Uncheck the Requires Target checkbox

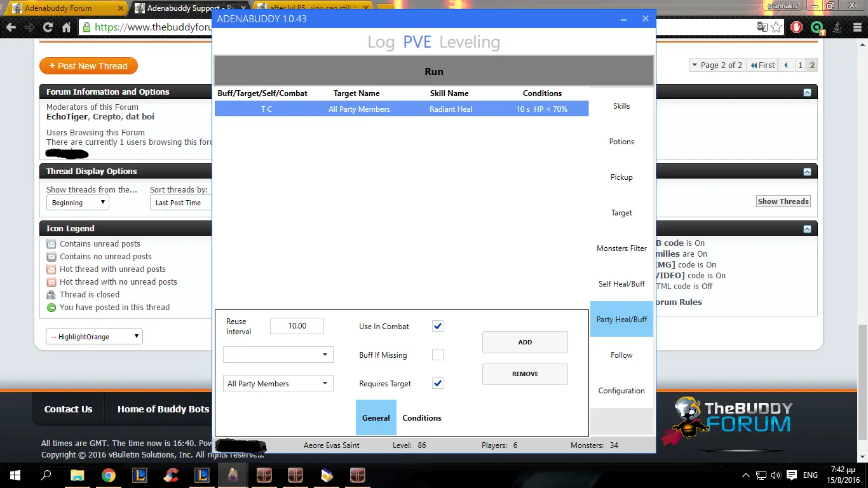click(x=438, y=383)
